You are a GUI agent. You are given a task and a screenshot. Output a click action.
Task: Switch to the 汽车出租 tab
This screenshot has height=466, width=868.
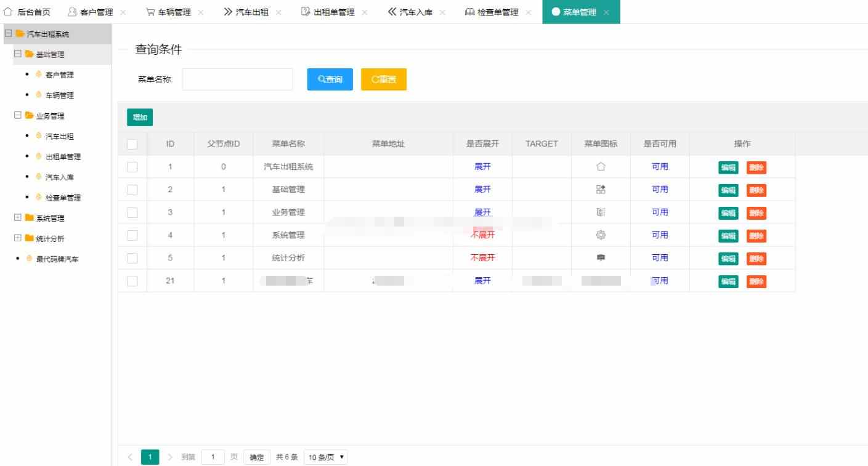pyautogui.click(x=246, y=12)
